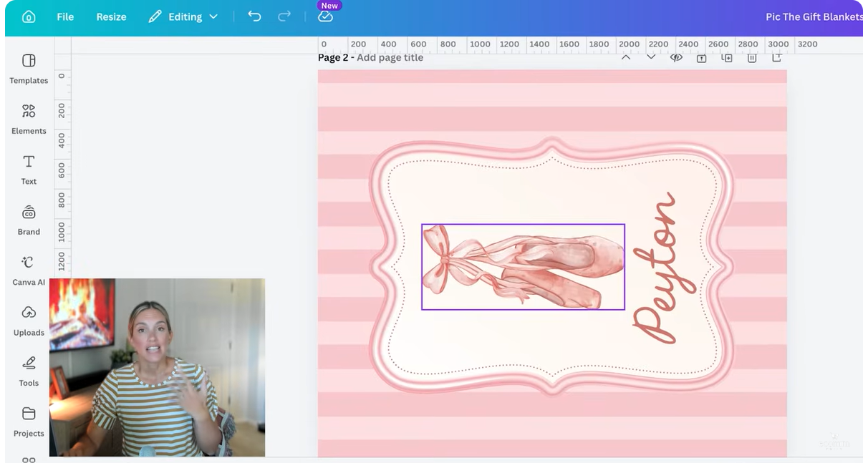Viewport: 868px width, 463px height.
Task: Click the cloud save status icon
Action: click(x=325, y=16)
